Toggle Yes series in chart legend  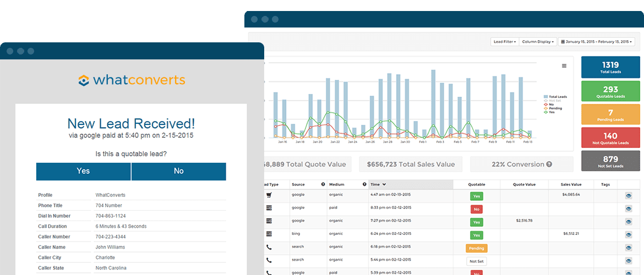tap(549, 112)
